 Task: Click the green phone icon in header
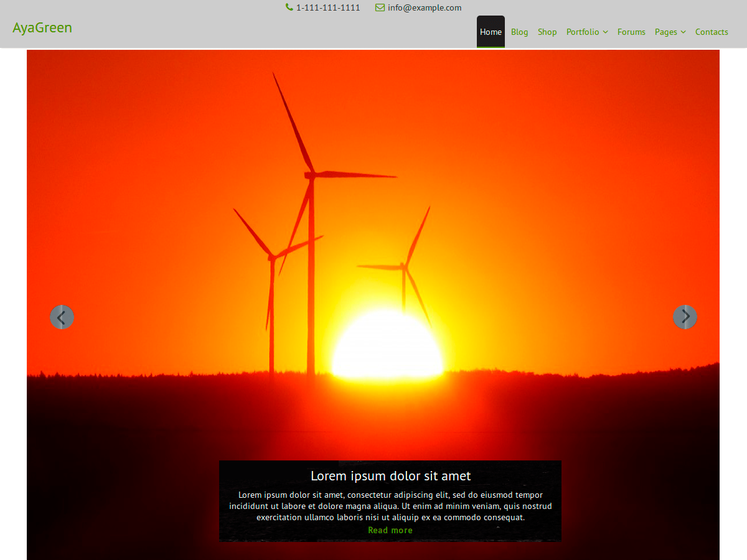[x=289, y=7]
